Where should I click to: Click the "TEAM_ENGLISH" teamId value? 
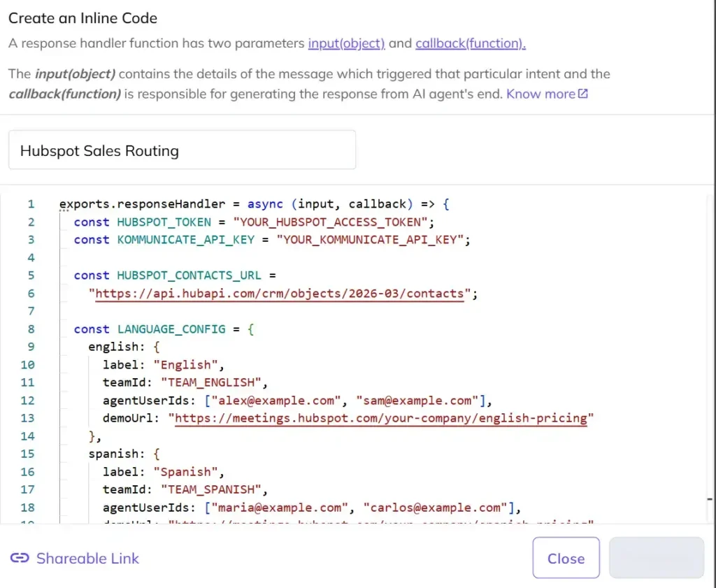pos(210,382)
